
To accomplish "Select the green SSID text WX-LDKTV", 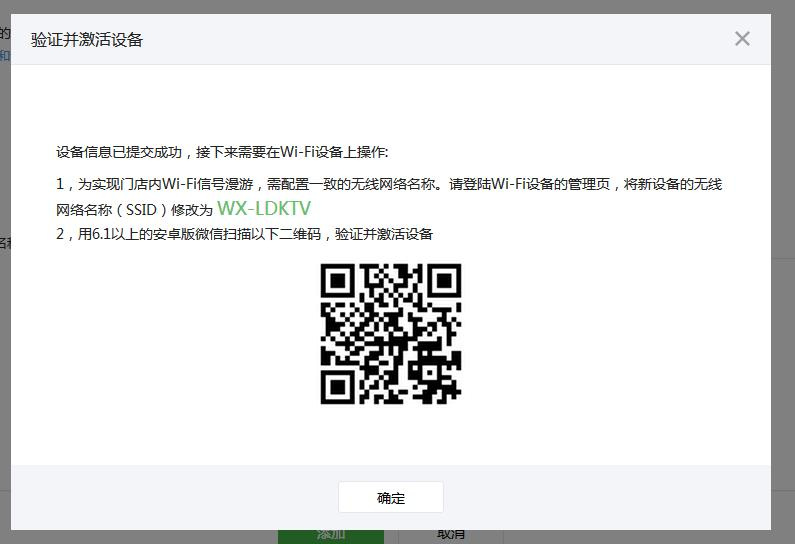I will tap(264, 208).
